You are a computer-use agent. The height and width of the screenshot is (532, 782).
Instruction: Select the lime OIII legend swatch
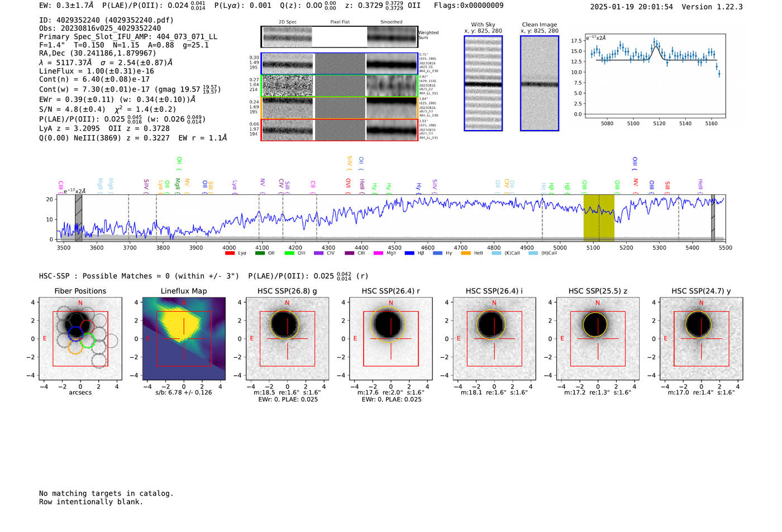(x=289, y=253)
